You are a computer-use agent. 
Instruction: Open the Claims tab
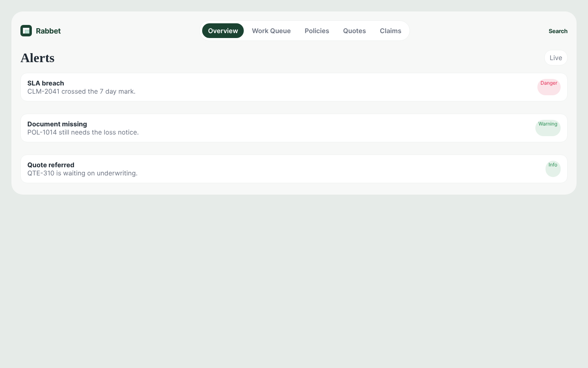pyautogui.click(x=390, y=31)
